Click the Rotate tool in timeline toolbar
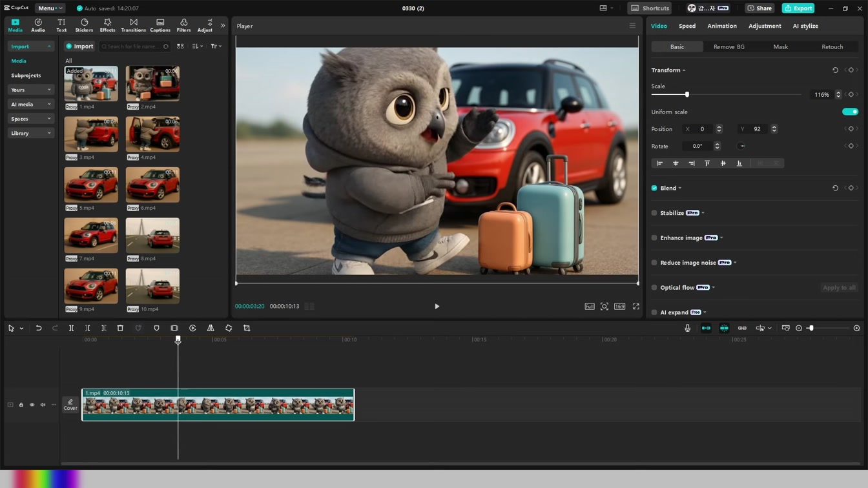868x488 pixels. pyautogui.click(x=229, y=328)
